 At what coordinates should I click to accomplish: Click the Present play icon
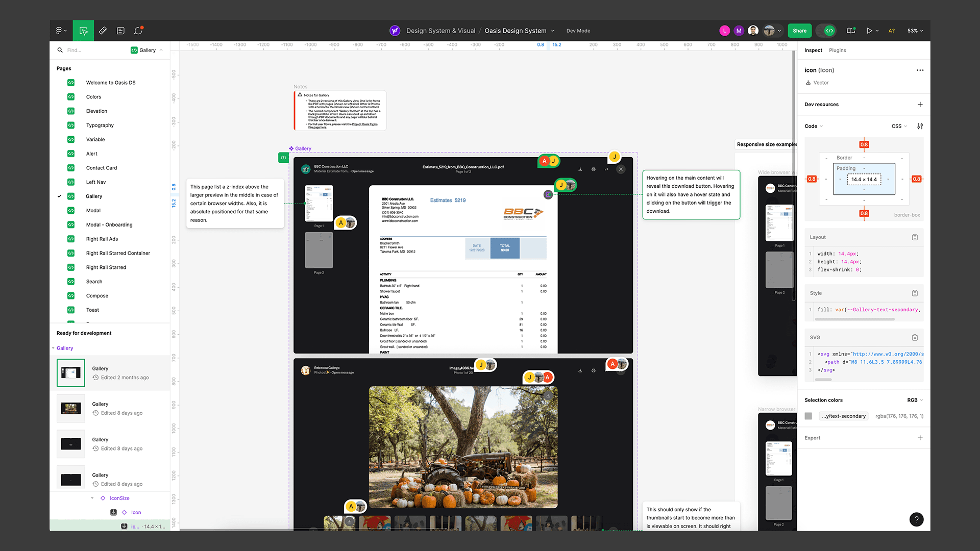pos(869,31)
